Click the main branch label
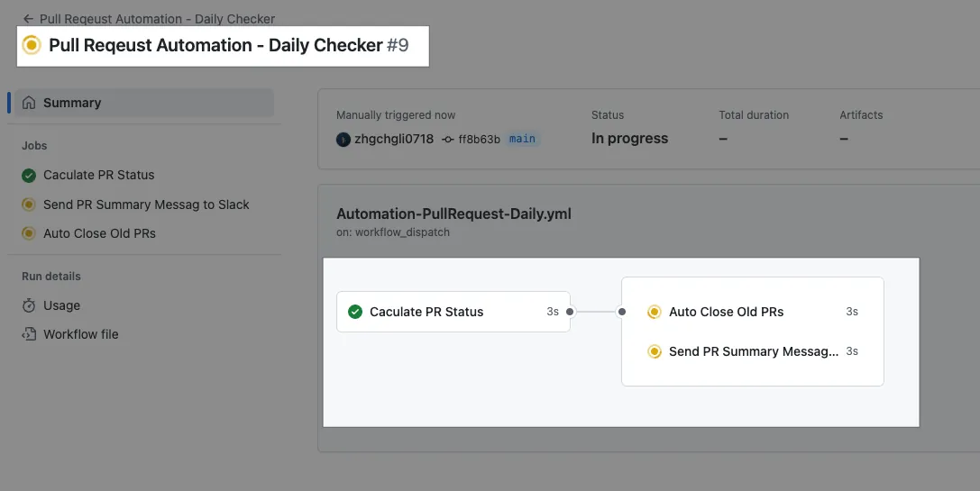The height and width of the screenshot is (491, 980). tap(522, 140)
